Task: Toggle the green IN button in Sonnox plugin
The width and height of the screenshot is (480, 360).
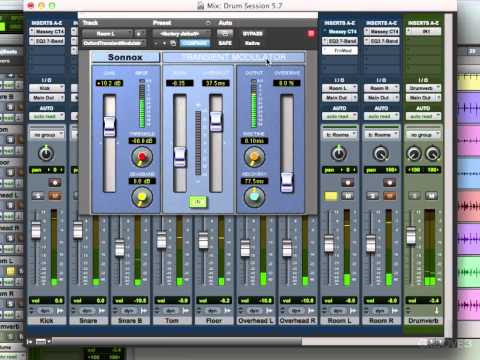Action: pyautogui.click(x=198, y=202)
